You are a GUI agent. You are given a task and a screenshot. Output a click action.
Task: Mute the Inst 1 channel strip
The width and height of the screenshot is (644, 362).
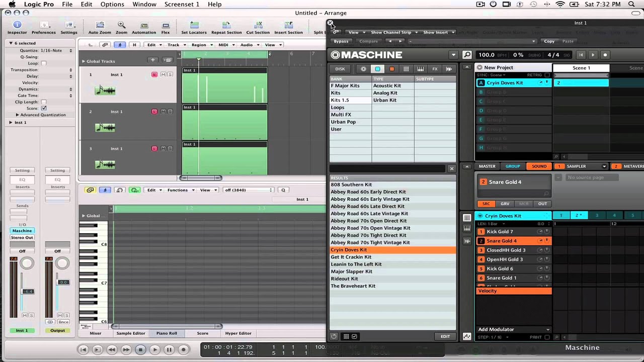pos(25,315)
